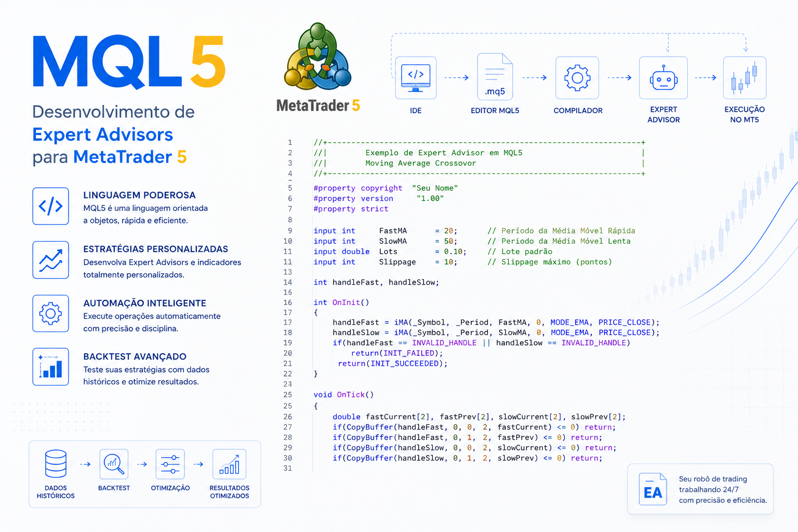798x532 pixels.
Task: Click the 'EXECUÇÃO NO MT5' label
Action: (x=744, y=115)
